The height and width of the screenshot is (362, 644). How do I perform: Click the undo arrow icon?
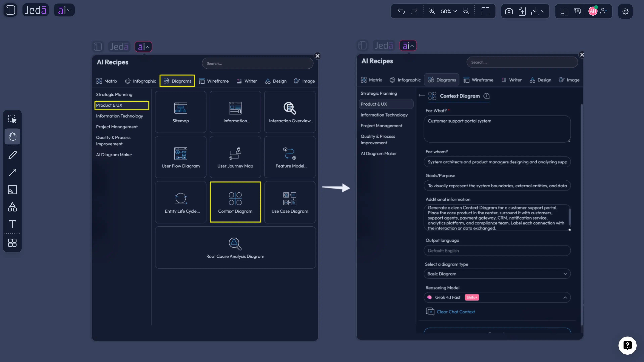coord(401,11)
